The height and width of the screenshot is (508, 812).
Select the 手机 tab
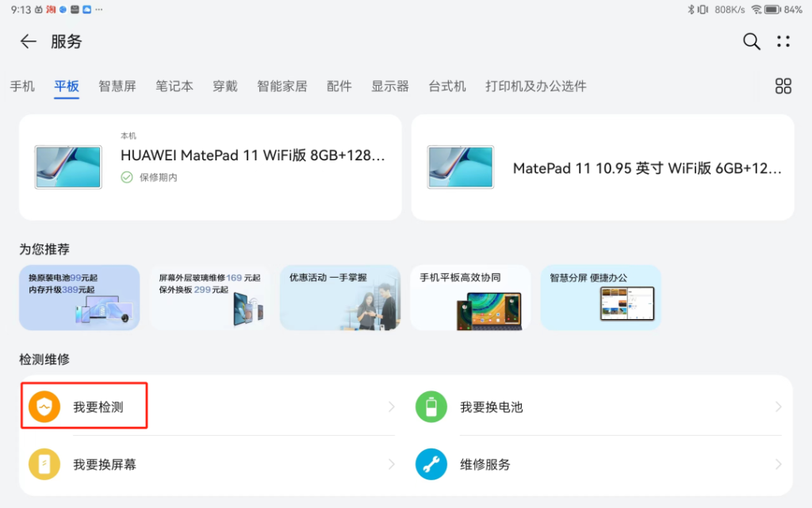22,86
